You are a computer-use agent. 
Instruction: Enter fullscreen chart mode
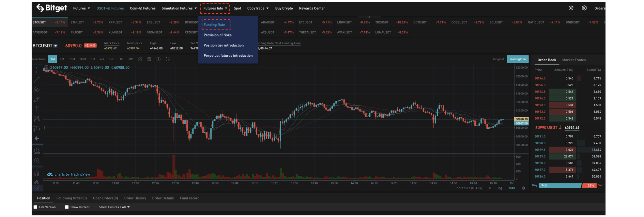point(168,59)
